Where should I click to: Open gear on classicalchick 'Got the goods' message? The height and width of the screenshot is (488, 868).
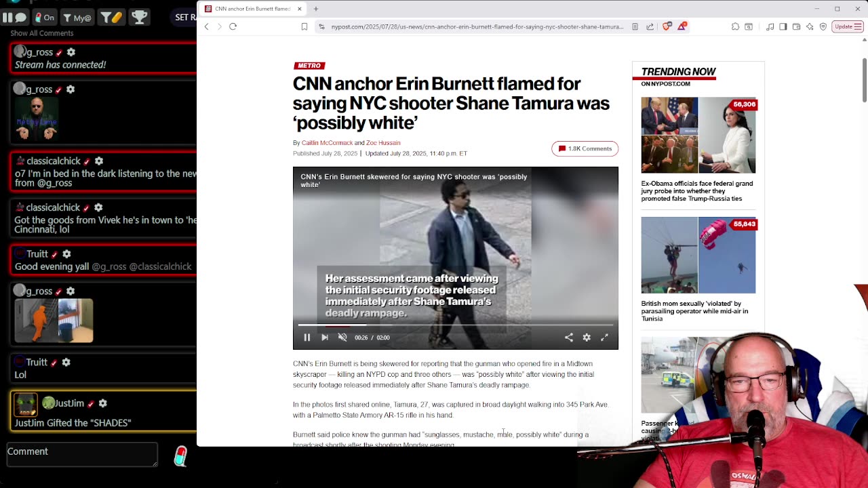pos(99,207)
